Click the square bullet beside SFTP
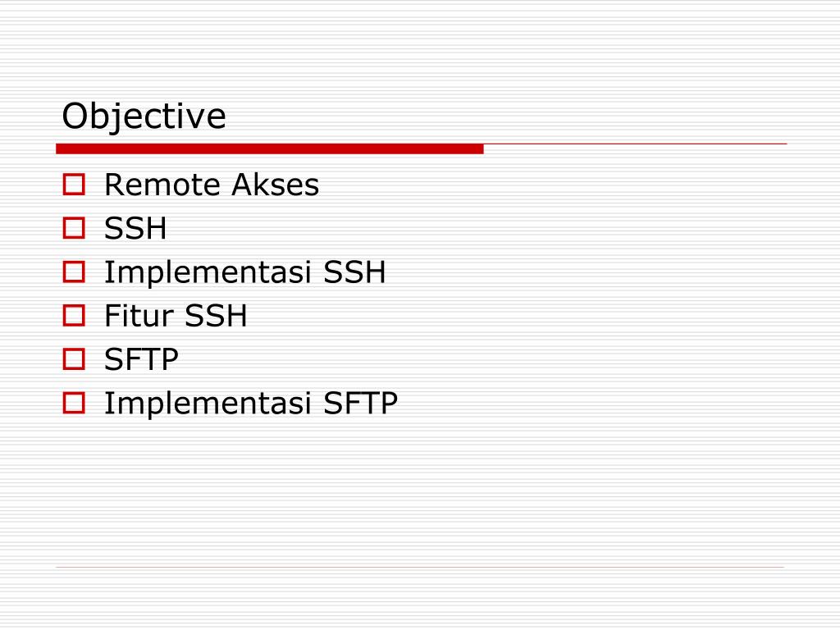 point(74,359)
